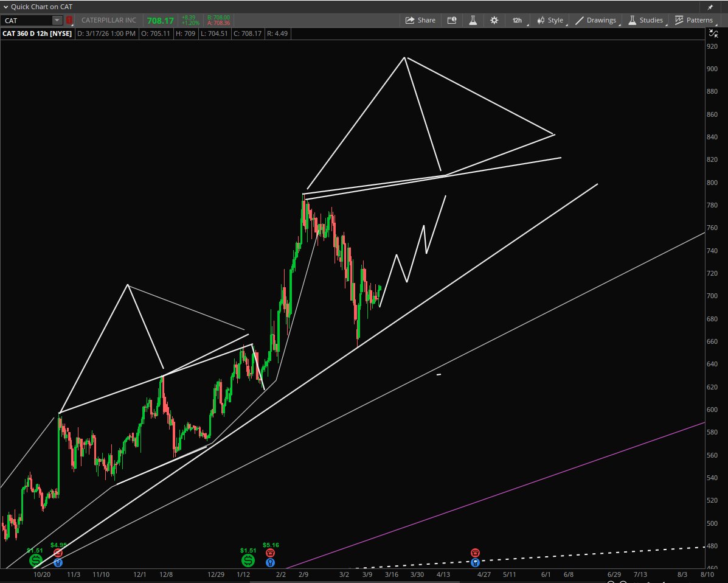Click the 708.17 last price display

point(162,20)
